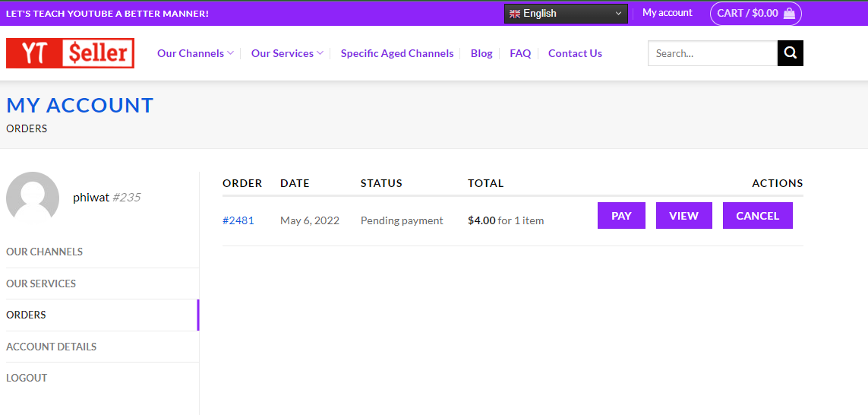
Task: Pay for order #2481
Action: (621, 216)
